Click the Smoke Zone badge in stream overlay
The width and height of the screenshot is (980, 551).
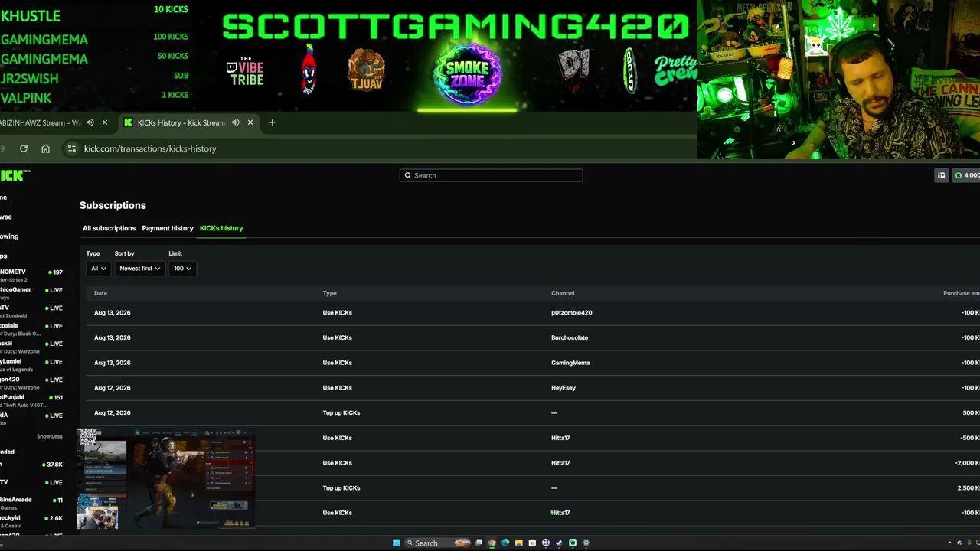pos(467,73)
